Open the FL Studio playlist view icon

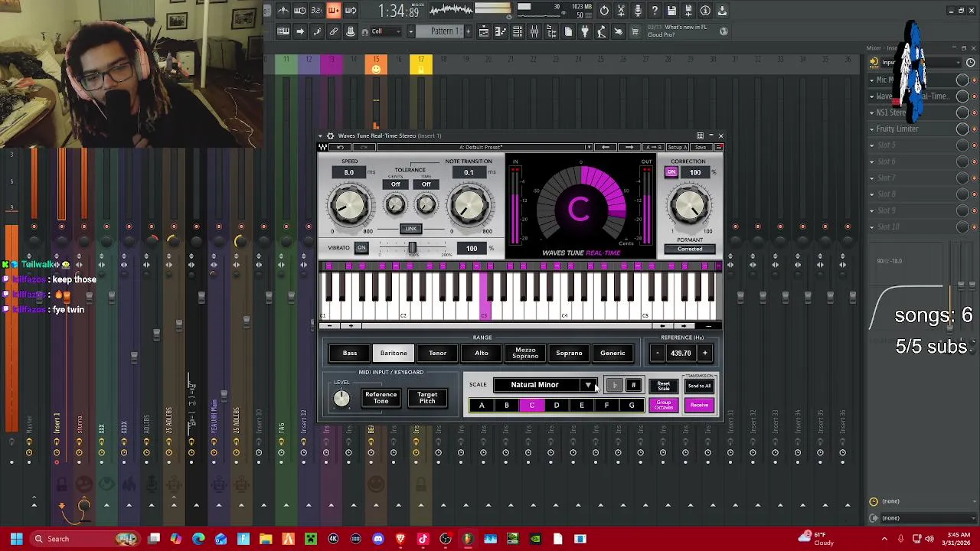pos(484,31)
